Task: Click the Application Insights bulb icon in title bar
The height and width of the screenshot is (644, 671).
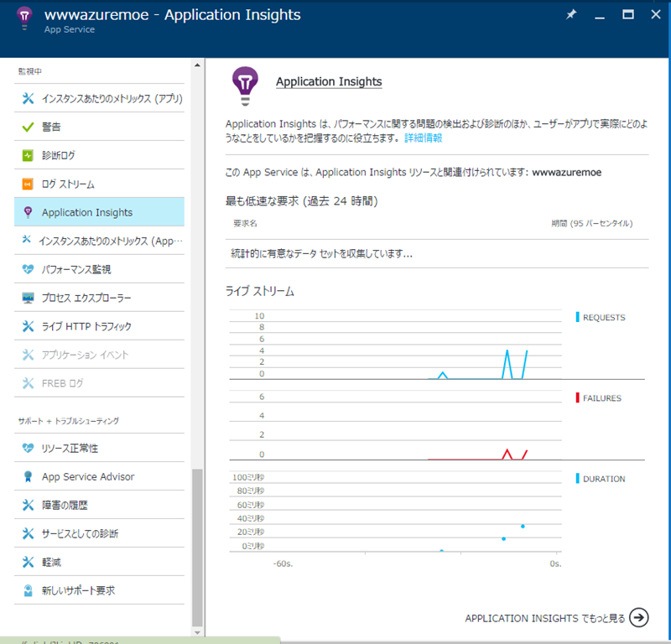Action: 24,18
